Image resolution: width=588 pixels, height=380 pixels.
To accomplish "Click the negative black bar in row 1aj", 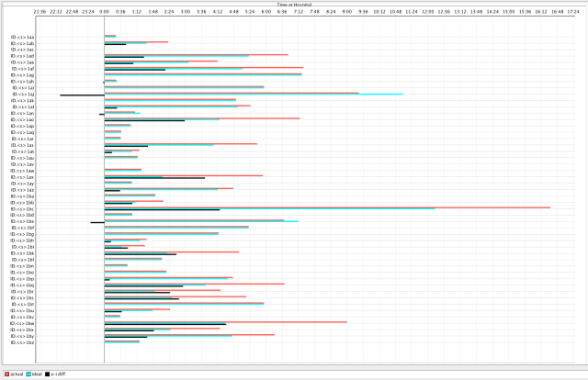I will tap(82, 95).
